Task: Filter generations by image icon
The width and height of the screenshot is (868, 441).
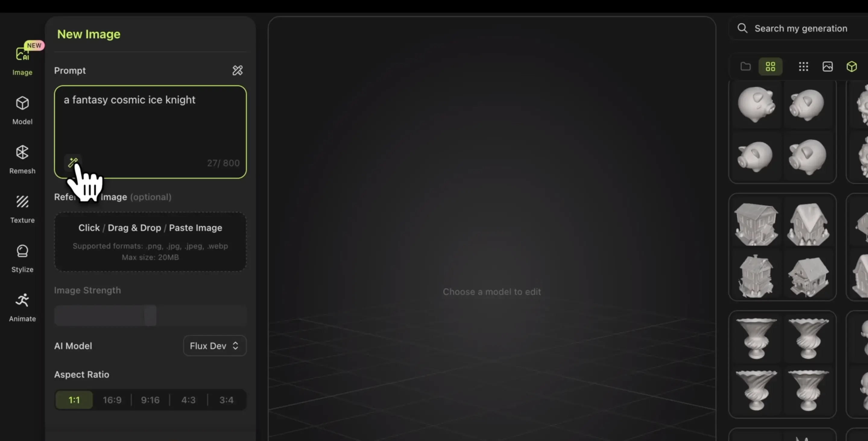Action: (x=827, y=66)
